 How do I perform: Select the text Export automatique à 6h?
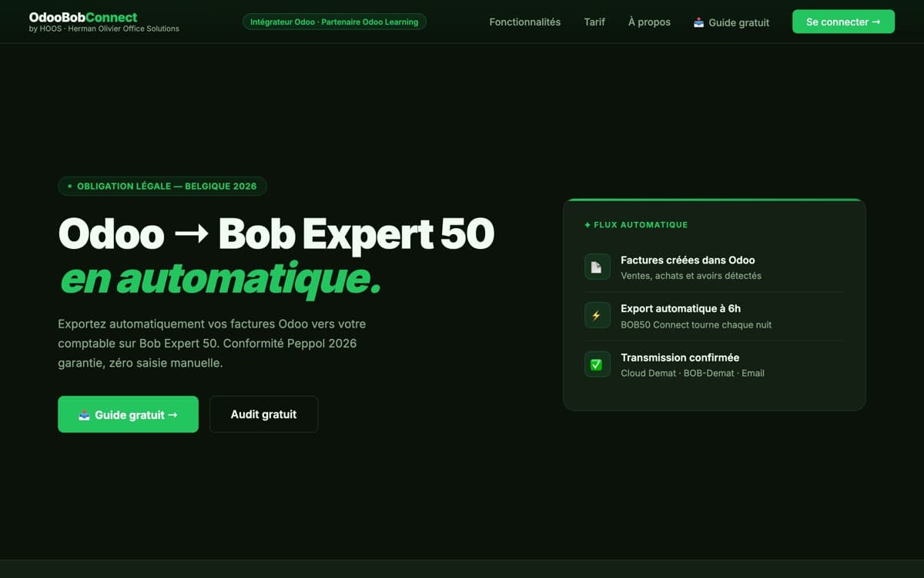point(681,308)
